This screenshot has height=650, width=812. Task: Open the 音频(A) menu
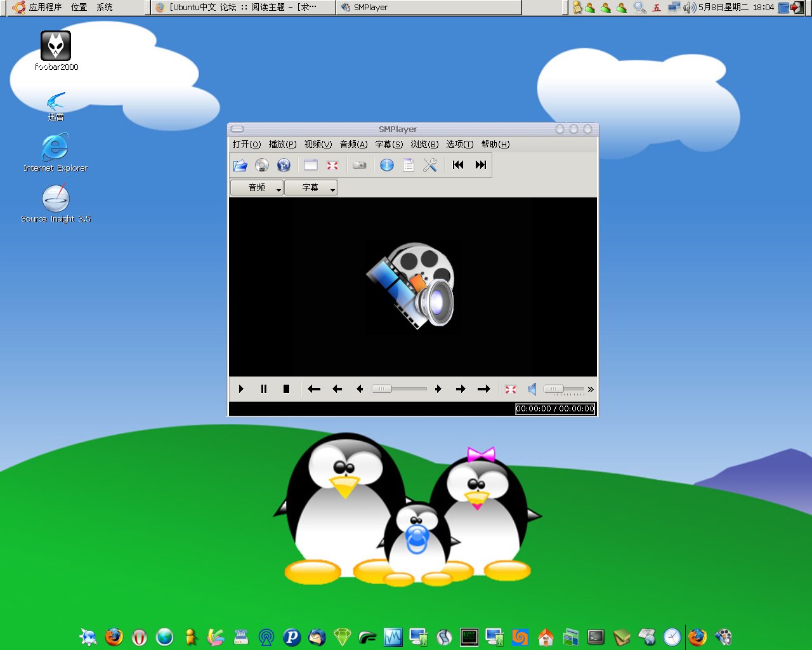point(353,144)
